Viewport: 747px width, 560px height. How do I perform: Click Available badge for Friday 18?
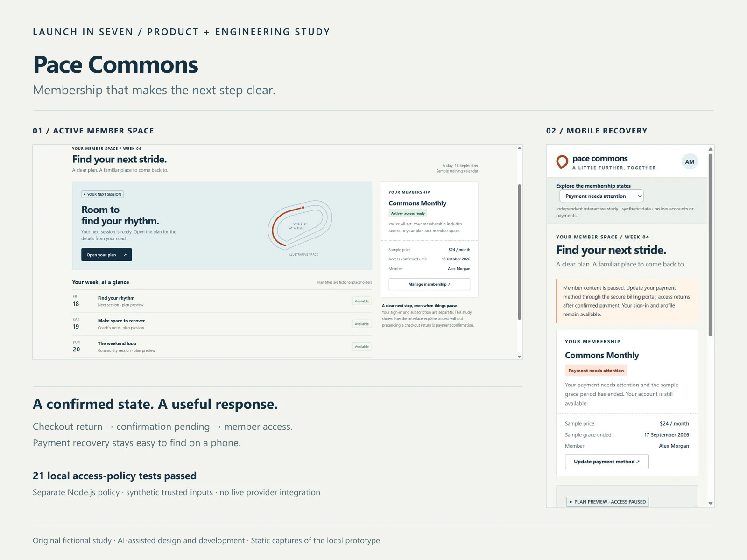click(362, 301)
